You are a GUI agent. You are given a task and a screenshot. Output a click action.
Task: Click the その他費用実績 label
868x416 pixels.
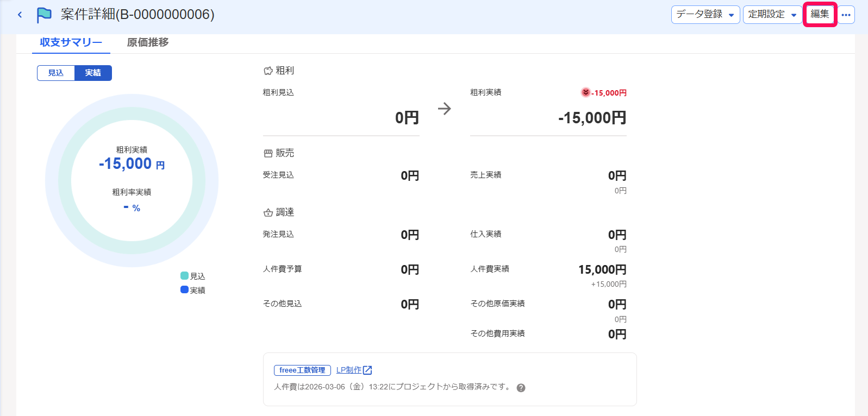497,333
